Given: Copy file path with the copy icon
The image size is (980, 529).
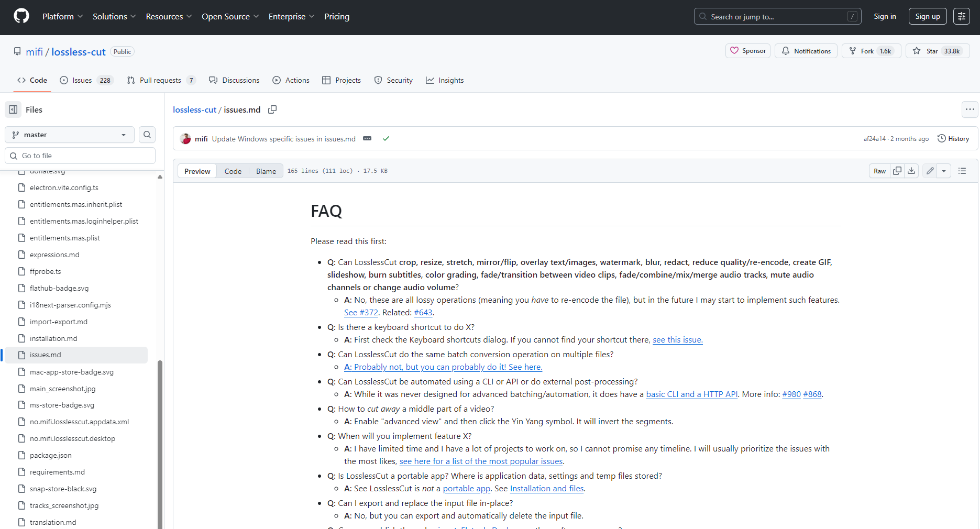Looking at the screenshot, I should 272,109.
